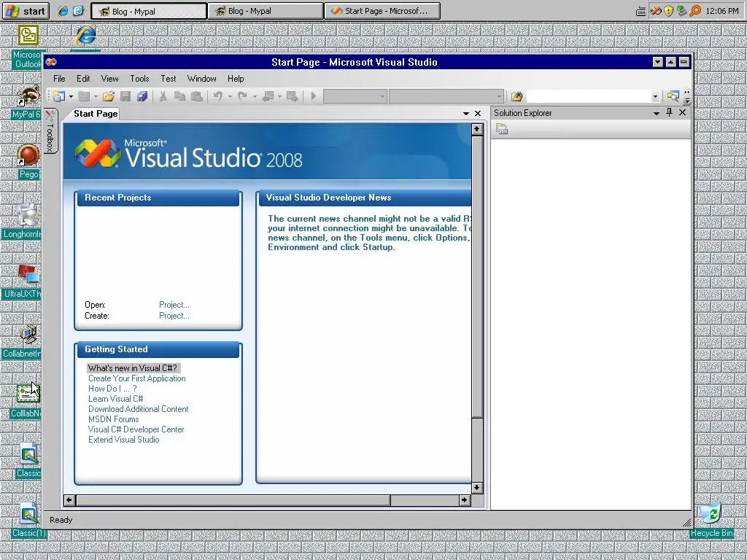Screen dimensions: 747x560
Task: Click the Start Page horizontal scrollbar thumb
Action: [233, 500]
